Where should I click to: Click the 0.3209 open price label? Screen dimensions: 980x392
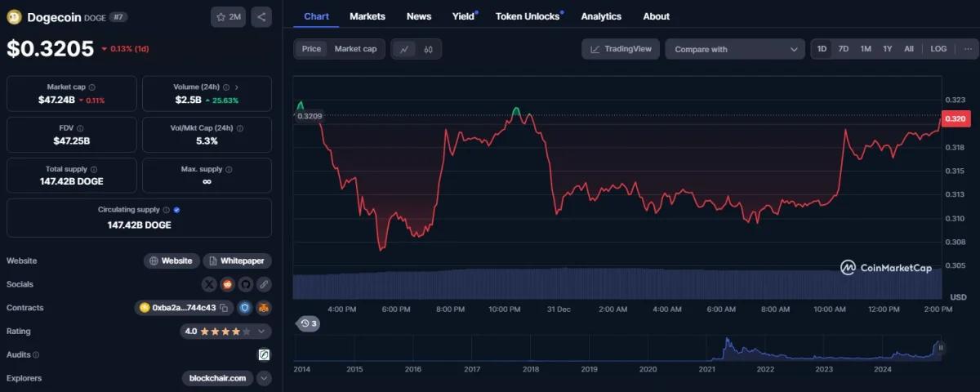coord(310,116)
